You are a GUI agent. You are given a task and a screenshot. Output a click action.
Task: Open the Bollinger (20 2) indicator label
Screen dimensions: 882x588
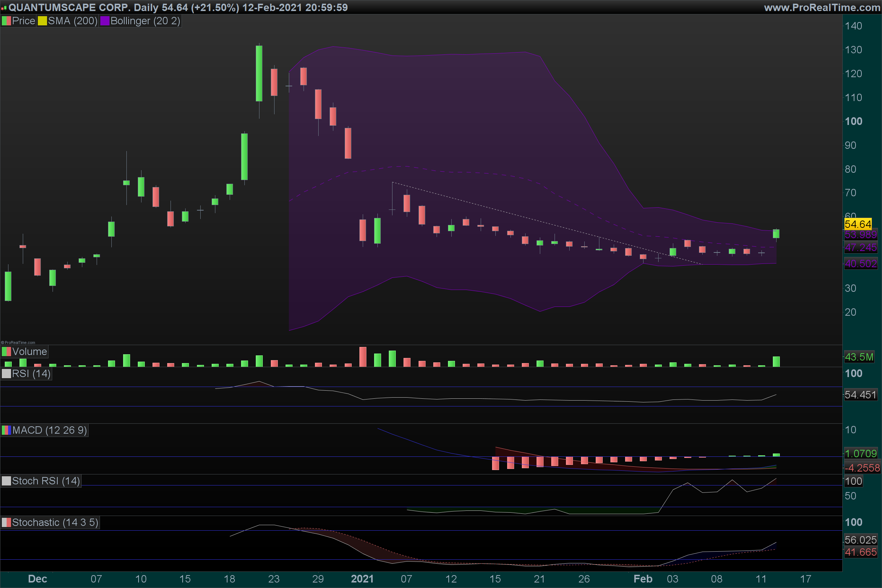[145, 21]
